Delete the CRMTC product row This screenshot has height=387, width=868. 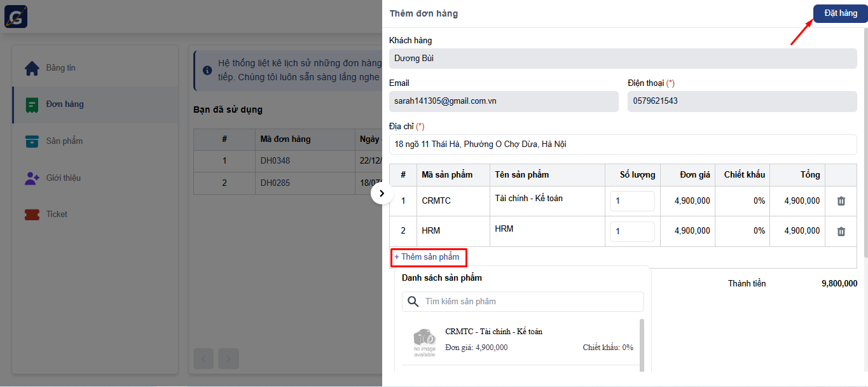tap(841, 201)
